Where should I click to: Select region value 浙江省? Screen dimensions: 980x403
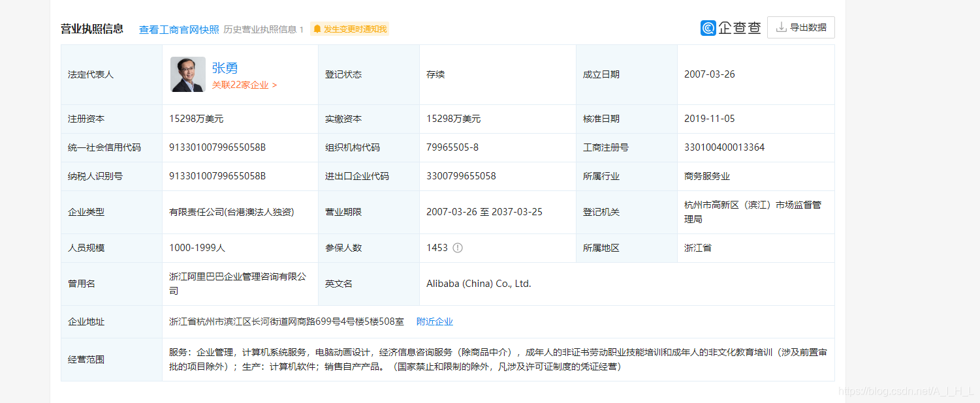698,248
